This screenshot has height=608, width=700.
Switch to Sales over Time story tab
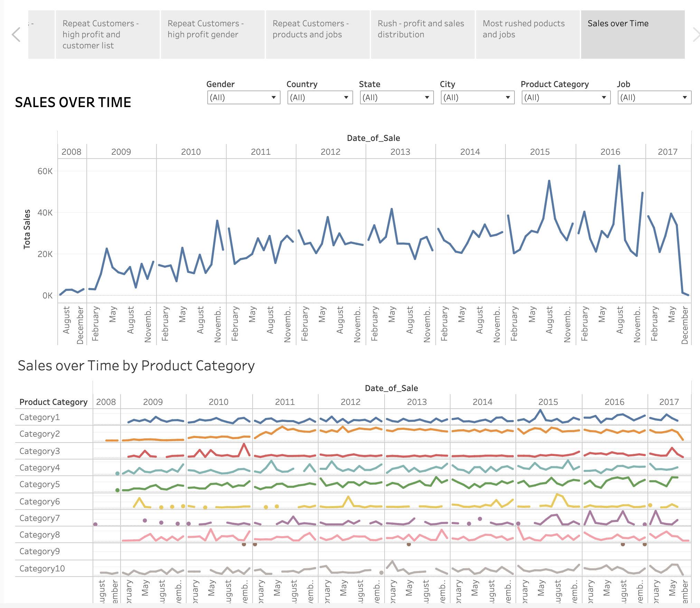[x=632, y=34]
